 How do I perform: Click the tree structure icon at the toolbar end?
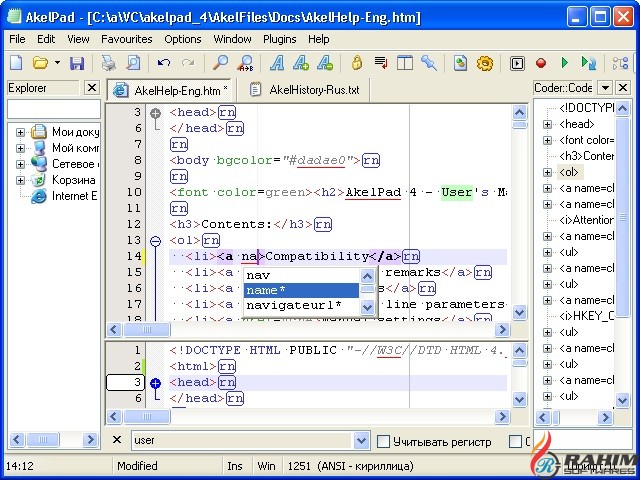pyautogui.click(x=620, y=63)
